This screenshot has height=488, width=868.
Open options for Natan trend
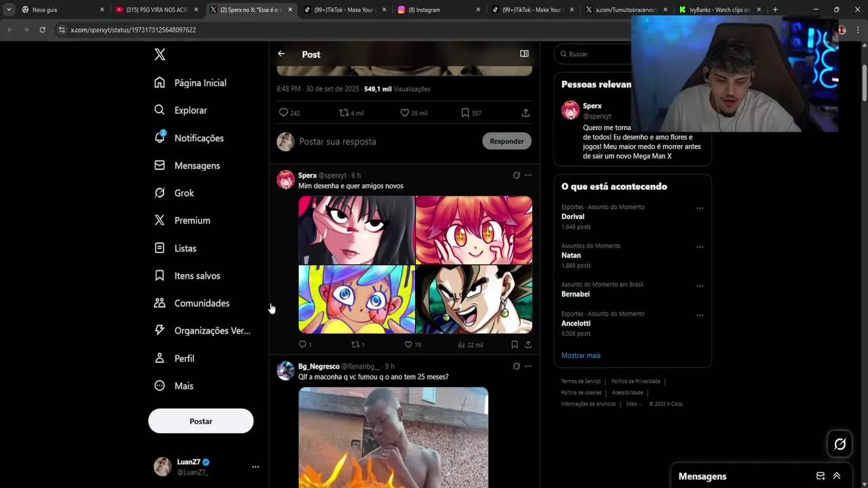click(x=700, y=247)
